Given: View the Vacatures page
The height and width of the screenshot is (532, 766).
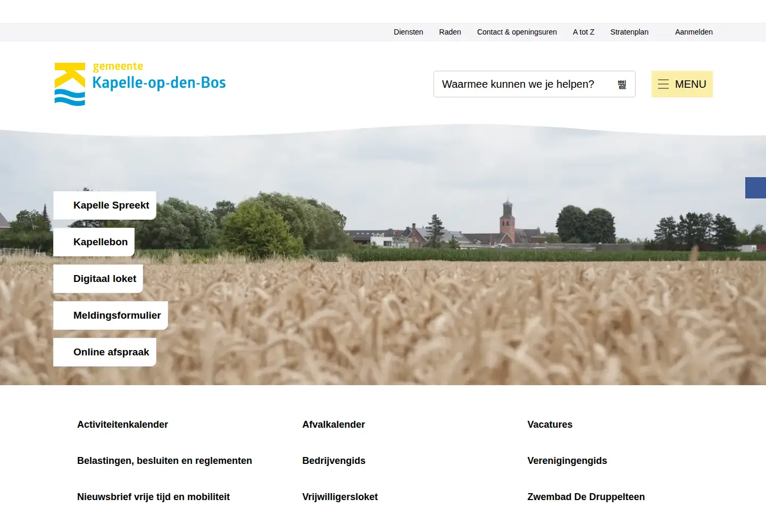Looking at the screenshot, I should pyautogui.click(x=550, y=425).
